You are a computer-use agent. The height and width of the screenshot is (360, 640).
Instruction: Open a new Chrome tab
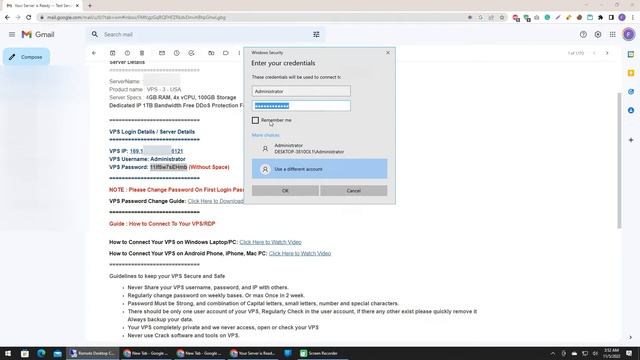(x=90, y=6)
